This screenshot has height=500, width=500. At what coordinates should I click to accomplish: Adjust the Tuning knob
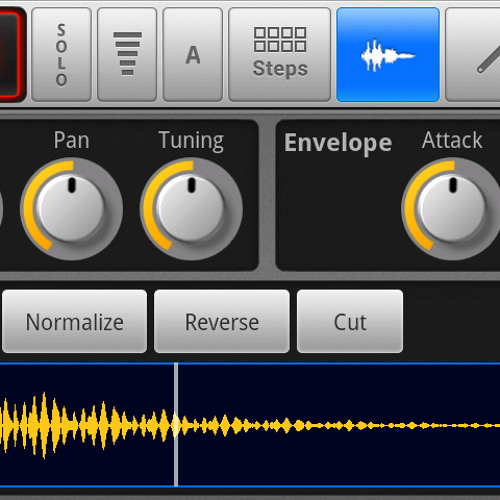tap(191, 209)
